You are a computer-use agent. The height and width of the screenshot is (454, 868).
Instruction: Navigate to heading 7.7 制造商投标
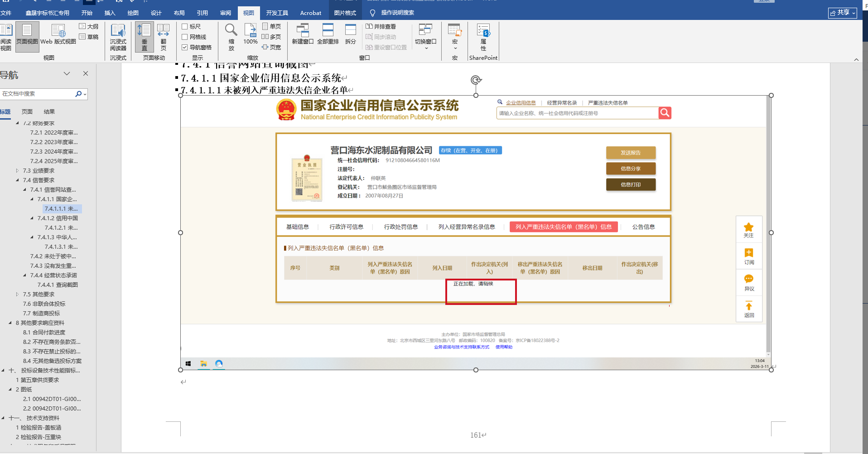42,314
